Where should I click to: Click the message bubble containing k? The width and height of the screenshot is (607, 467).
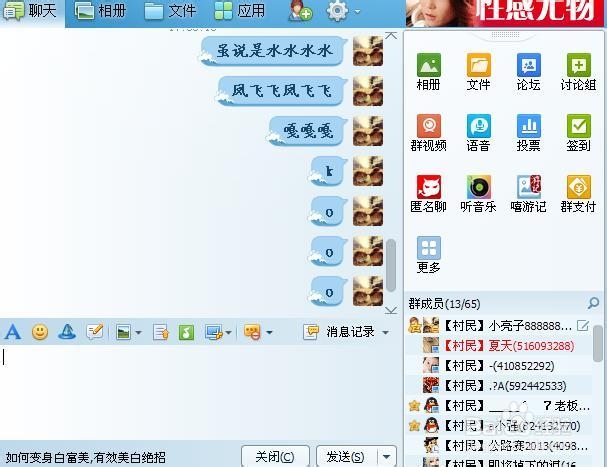click(328, 171)
